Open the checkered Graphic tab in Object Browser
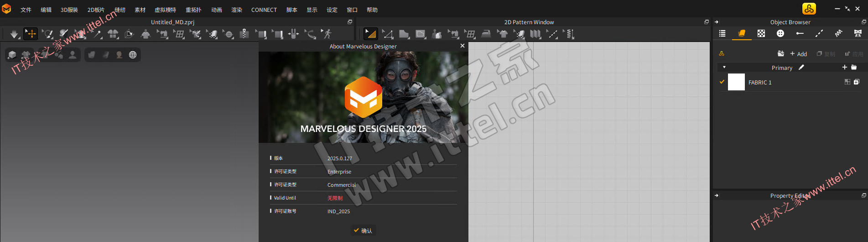This screenshot has width=868, height=242. point(761,33)
